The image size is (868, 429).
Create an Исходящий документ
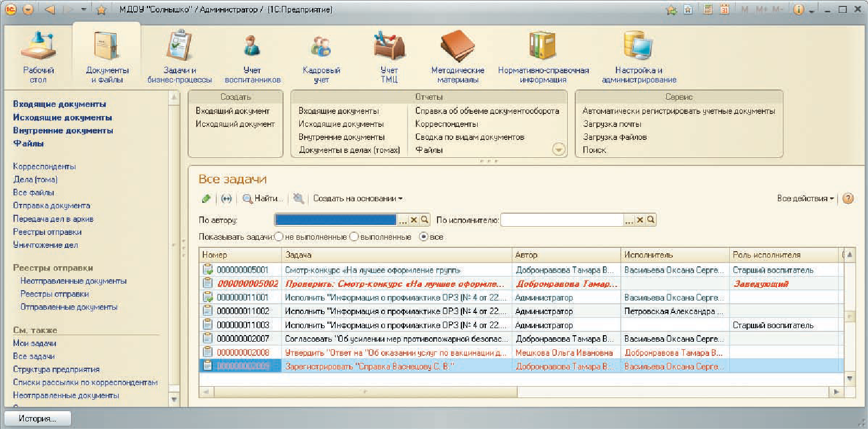235,124
